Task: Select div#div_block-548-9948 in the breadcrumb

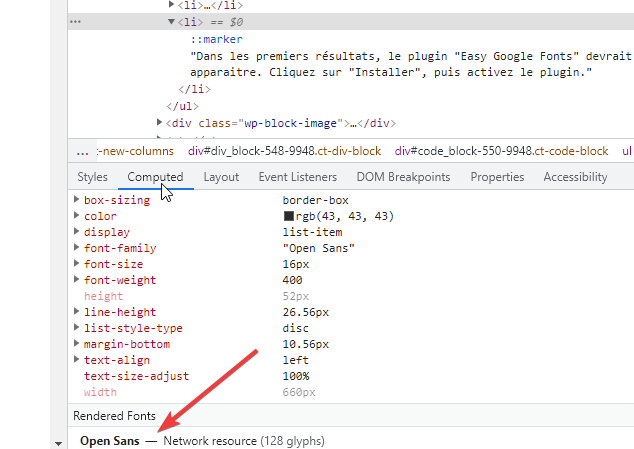Action: pos(284,151)
